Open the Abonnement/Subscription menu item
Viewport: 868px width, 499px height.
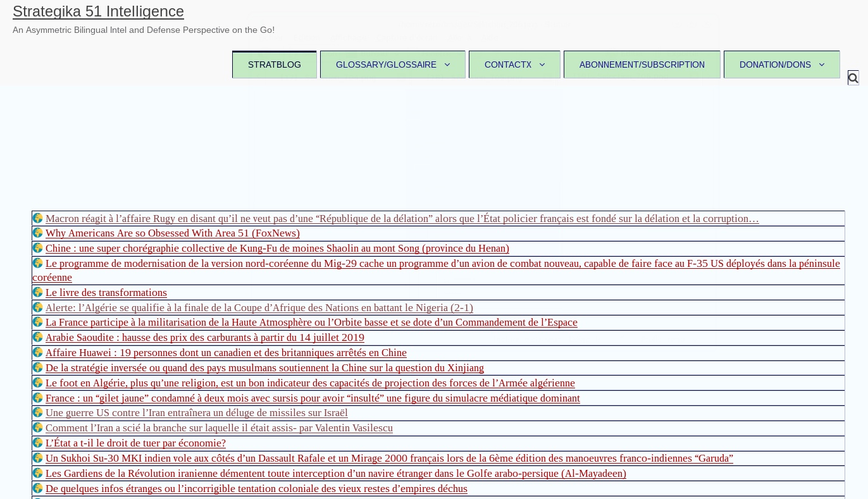coord(642,65)
